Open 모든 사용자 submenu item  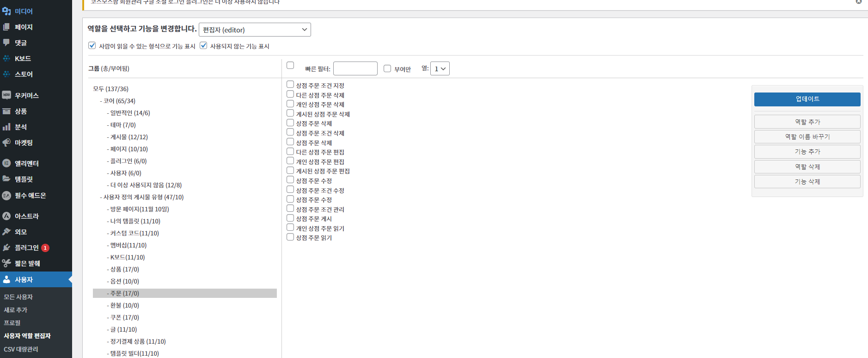[18, 297]
